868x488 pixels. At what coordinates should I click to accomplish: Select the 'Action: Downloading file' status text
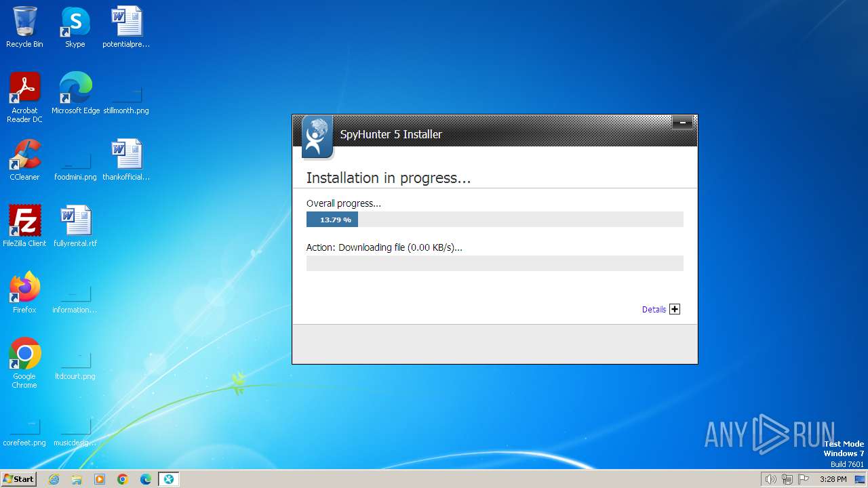(x=384, y=247)
